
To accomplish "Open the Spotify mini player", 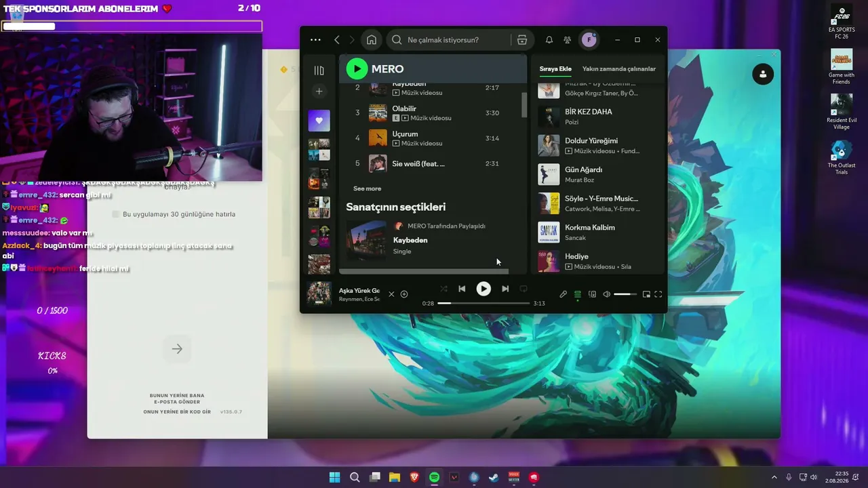I will point(646,294).
